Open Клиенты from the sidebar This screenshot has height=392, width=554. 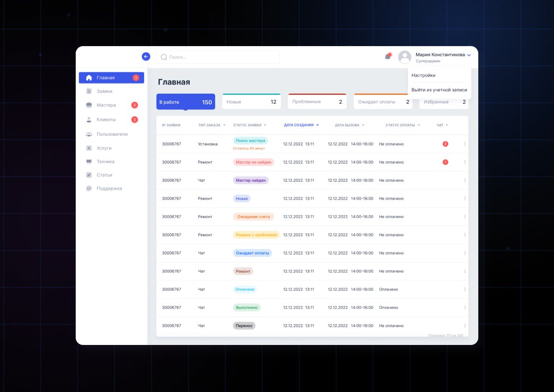pyautogui.click(x=88, y=119)
